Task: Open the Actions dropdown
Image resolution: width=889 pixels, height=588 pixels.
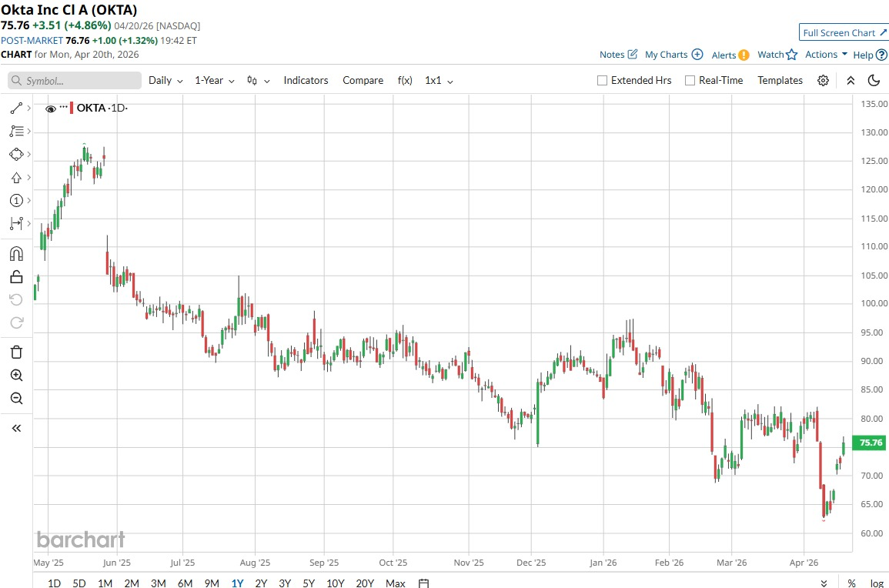Action: point(826,55)
